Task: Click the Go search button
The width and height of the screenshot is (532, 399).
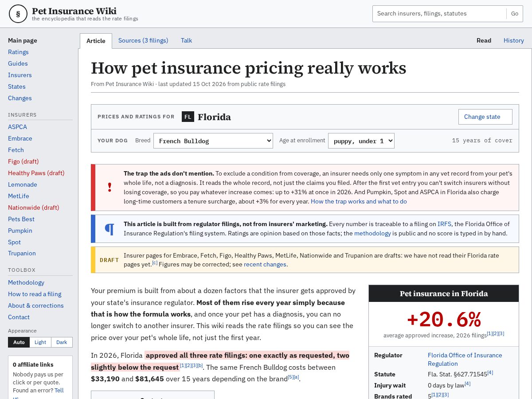Action: pyautogui.click(x=515, y=14)
